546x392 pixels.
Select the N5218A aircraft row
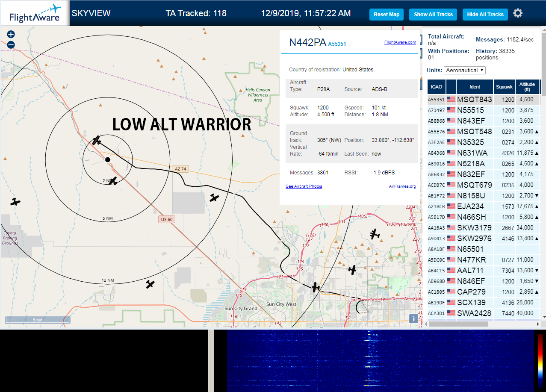(x=484, y=164)
